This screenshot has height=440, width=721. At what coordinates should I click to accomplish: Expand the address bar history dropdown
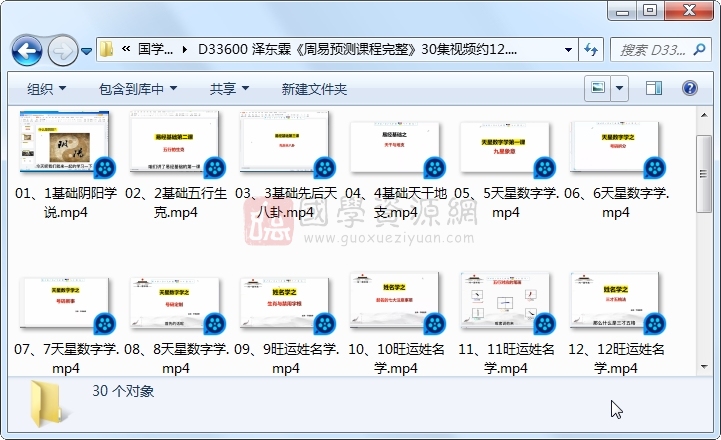(x=568, y=49)
